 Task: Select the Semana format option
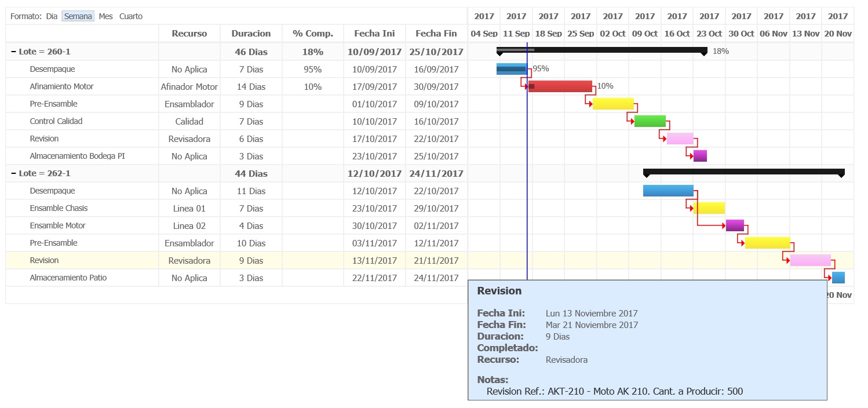click(x=78, y=16)
